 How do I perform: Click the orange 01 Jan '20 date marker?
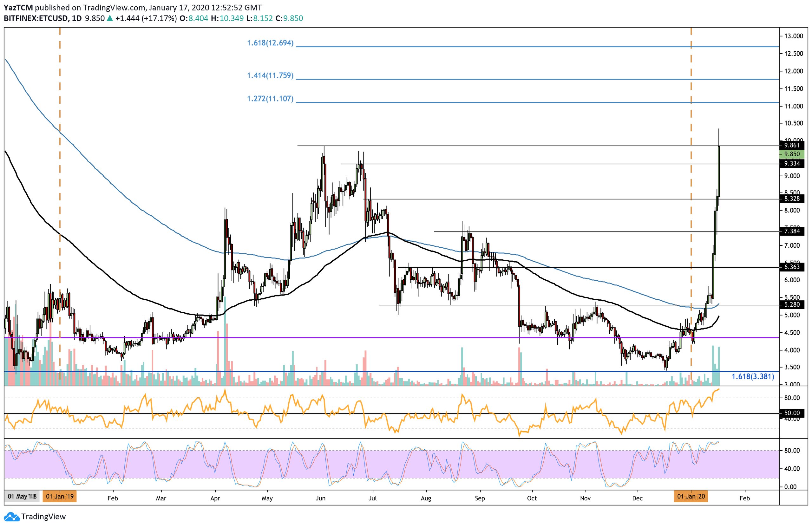(691, 497)
